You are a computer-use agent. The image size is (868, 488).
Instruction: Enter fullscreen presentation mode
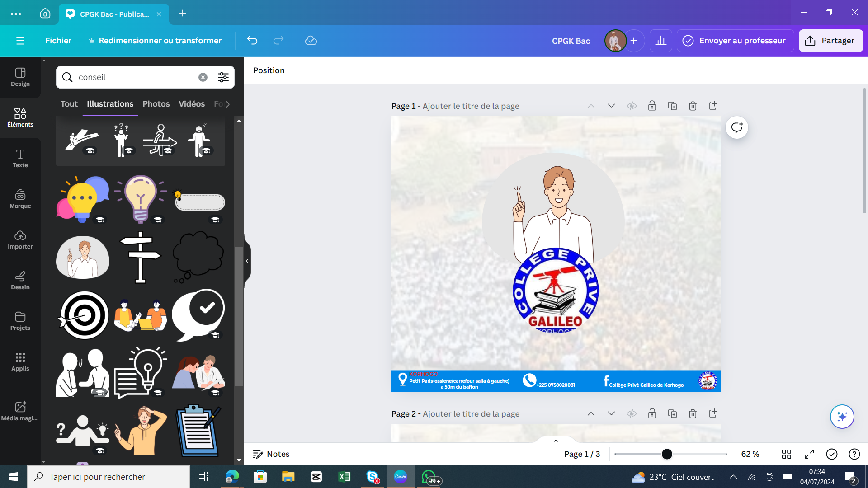[809, 454]
